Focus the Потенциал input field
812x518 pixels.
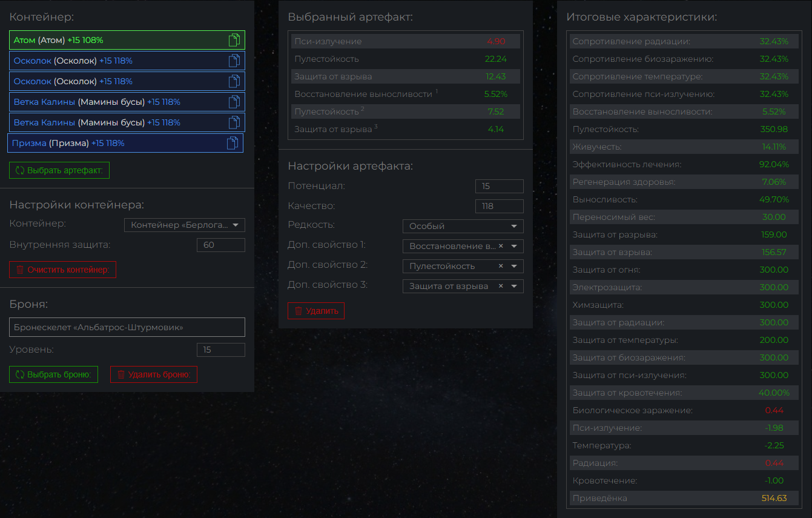500,187
